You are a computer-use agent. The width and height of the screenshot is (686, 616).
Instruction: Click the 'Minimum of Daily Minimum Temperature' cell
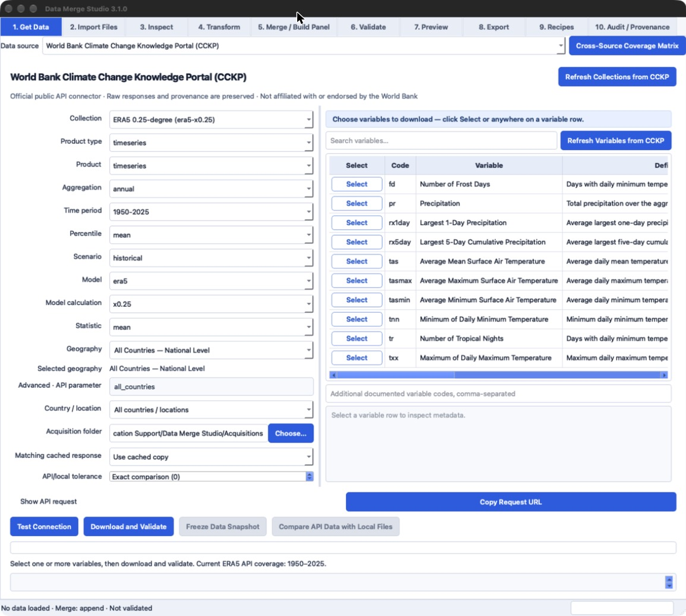point(489,319)
